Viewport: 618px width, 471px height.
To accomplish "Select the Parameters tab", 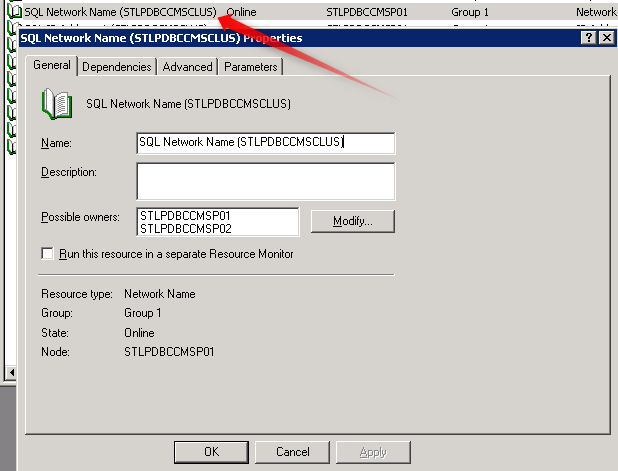I will click(x=251, y=67).
